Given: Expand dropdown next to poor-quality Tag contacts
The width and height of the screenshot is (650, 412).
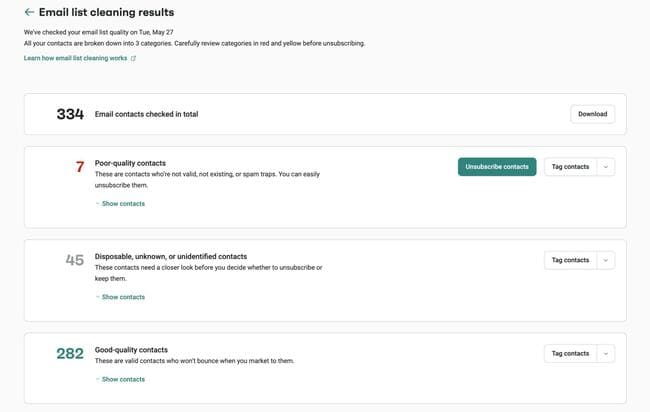Looking at the screenshot, I should (606, 167).
